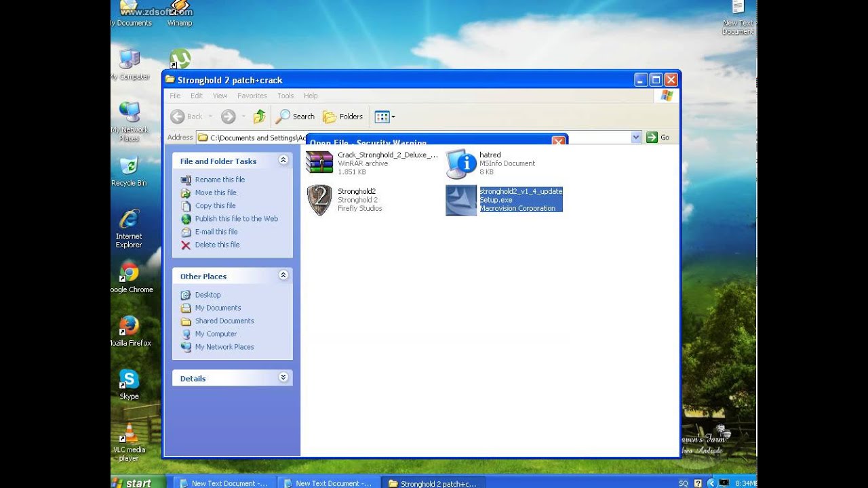The height and width of the screenshot is (488, 868).
Task: Select the Mozilla Firefox desktop icon
Action: (x=130, y=331)
